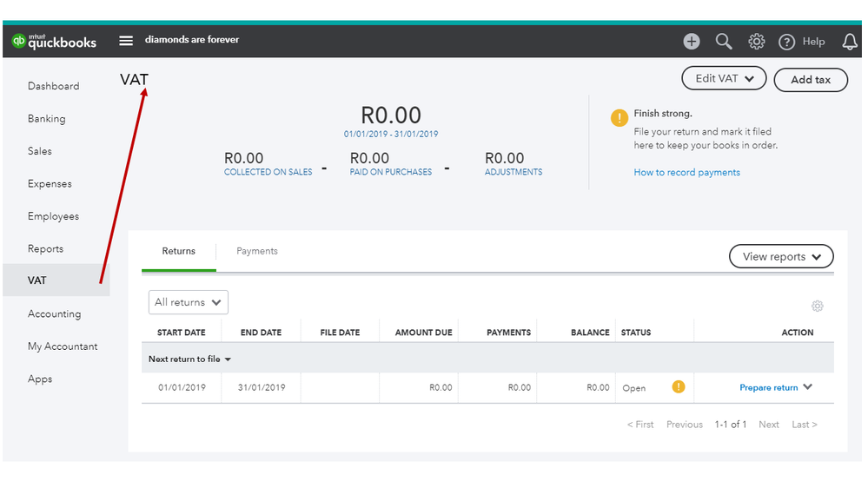Open the View reports dropdown

780,257
